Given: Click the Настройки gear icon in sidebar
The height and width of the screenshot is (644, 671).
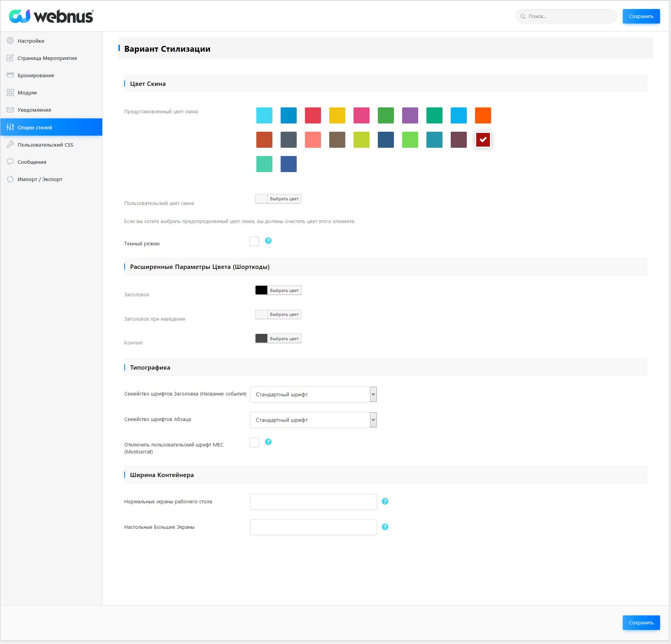Looking at the screenshot, I should (x=10, y=41).
